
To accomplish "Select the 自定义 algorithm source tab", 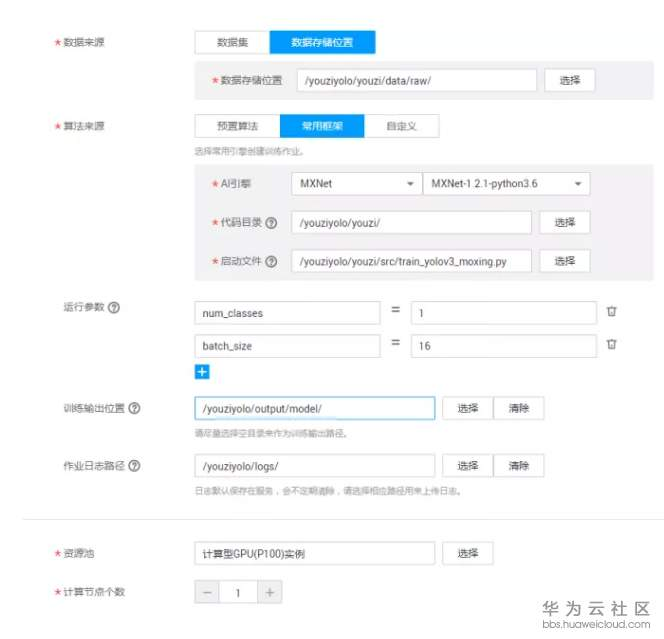I will (401, 126).
